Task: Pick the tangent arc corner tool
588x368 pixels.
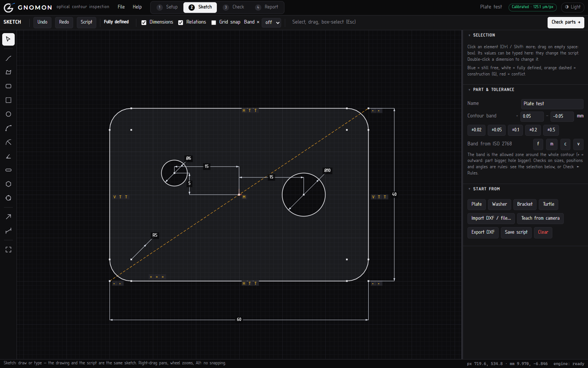Action: pos(8,142)
